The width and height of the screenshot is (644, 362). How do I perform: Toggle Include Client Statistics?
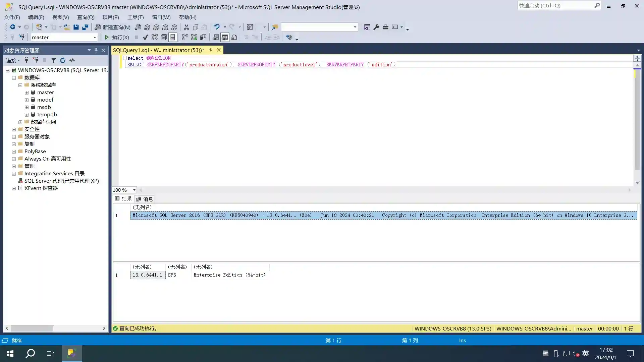[x=203, y=38]
